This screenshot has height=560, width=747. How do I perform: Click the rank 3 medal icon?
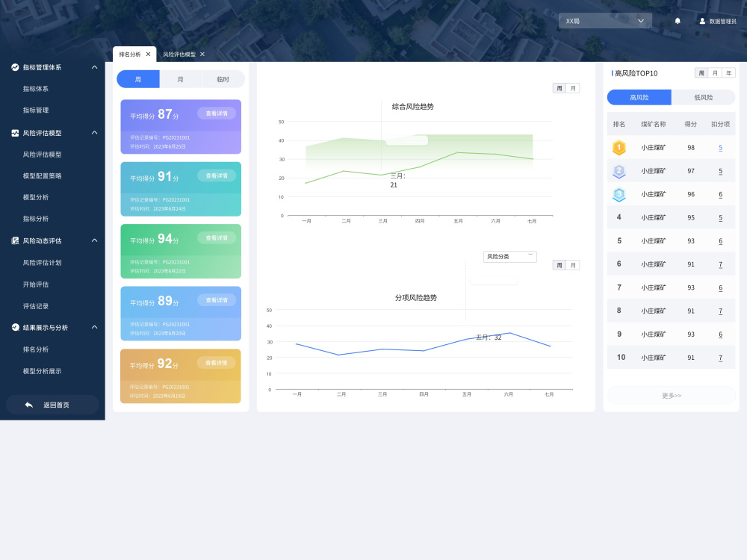(619, 194)
